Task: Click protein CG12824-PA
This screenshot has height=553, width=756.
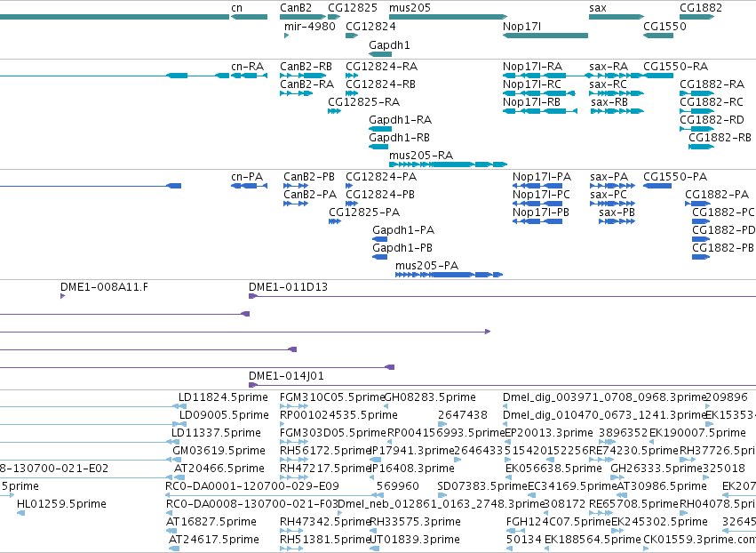Action: click(381, 177)
